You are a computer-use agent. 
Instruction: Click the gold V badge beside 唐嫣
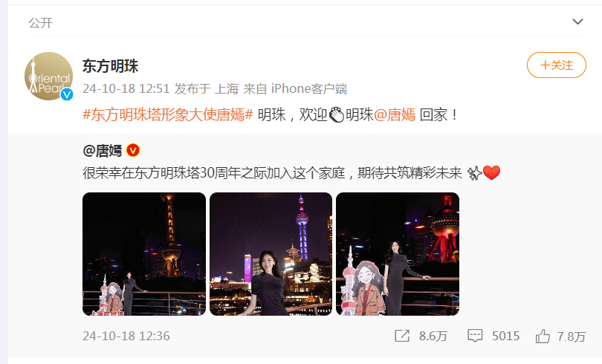pyautogui.click(x=133, y=150)
